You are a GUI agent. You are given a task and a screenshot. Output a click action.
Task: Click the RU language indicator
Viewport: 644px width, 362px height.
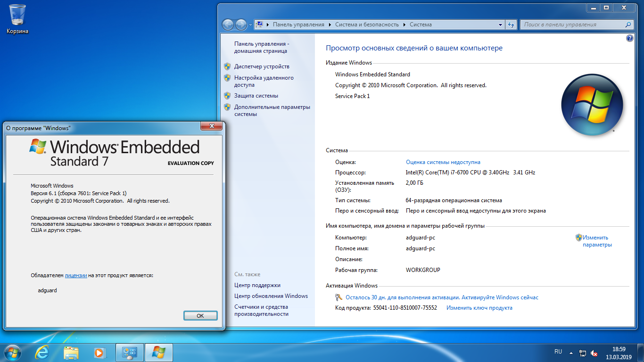pyautogui.click(x=558, y=352)
